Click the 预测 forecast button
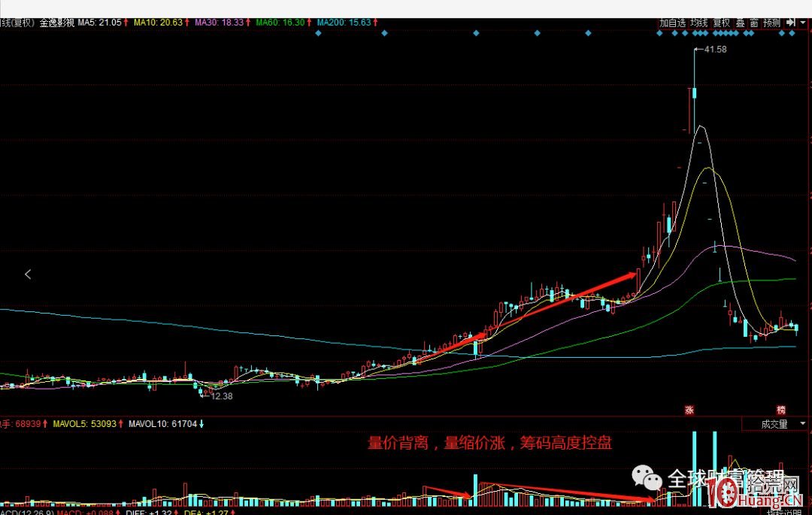This screenshot has width=812, height=515. (771, 23)
